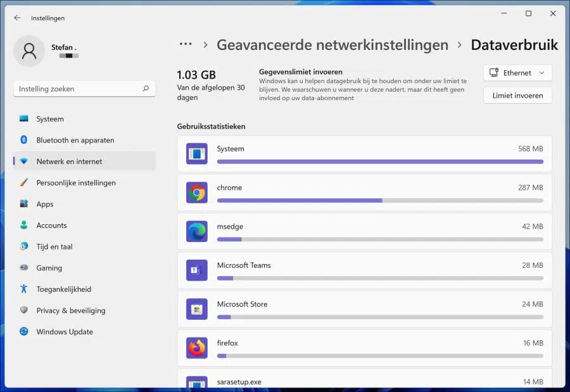570x392 pixels.
Task: Click the Privacy shield icon
Action: (x=24, y=310)
